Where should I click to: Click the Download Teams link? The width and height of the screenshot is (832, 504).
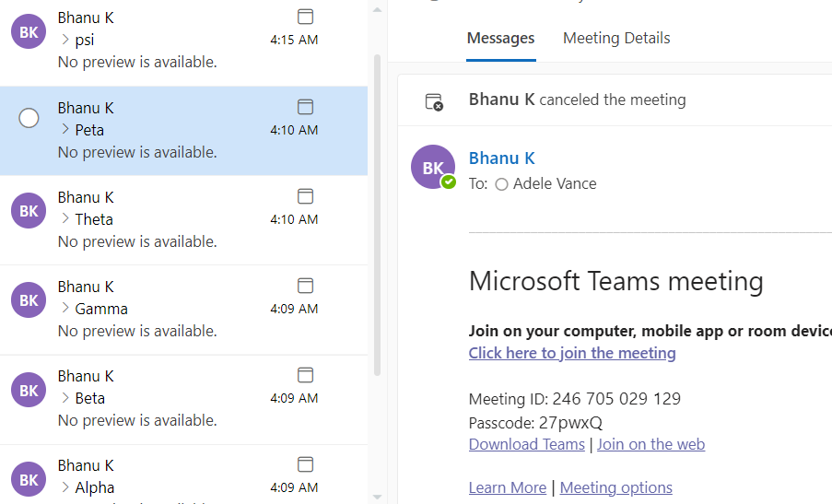point(526,444)
